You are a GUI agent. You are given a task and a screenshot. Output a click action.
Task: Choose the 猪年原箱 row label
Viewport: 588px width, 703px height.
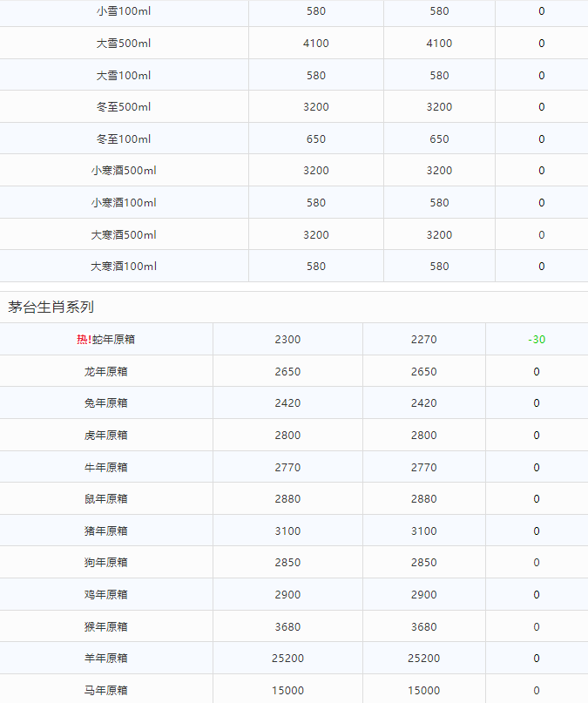pos(106,531)
